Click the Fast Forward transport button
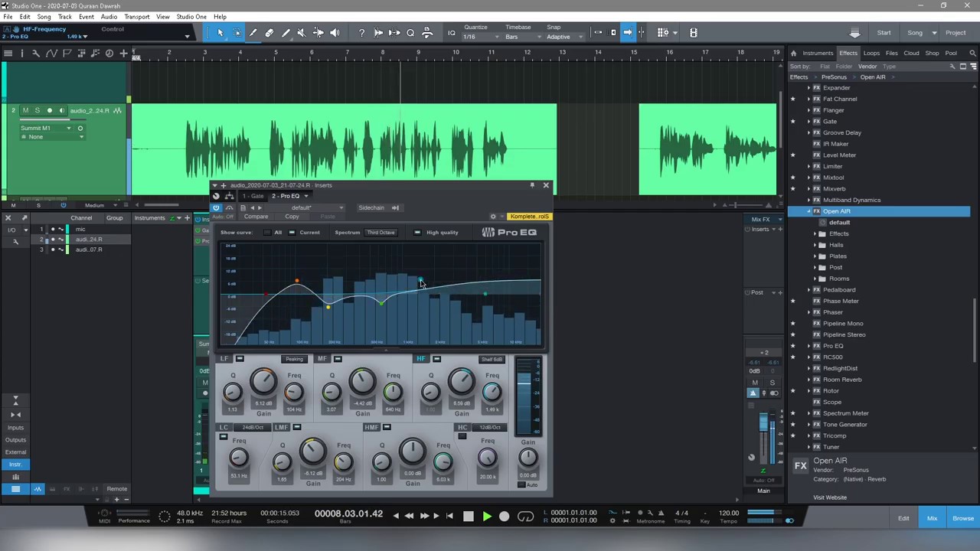Screen dimensions: 980x551 point(423,517)
